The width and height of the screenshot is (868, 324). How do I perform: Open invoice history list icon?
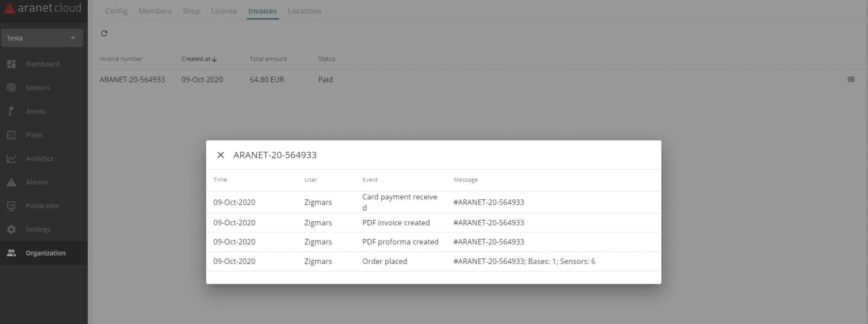click(851, 80)
